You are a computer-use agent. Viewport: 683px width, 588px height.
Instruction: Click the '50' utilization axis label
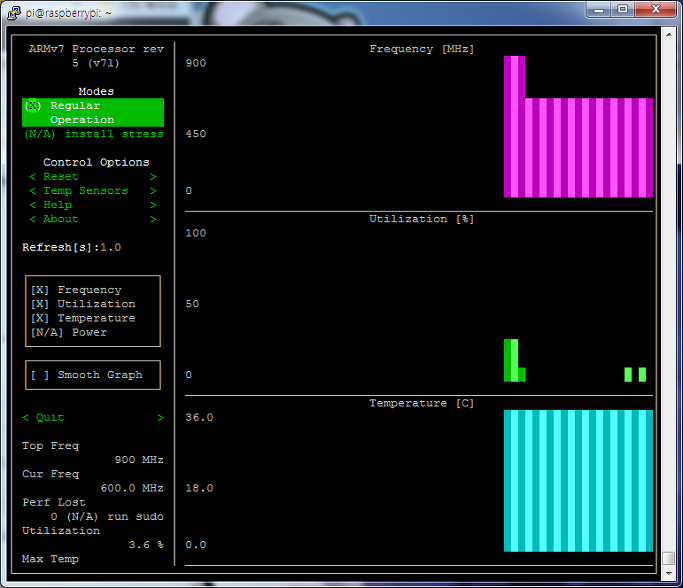coord(193,304)
